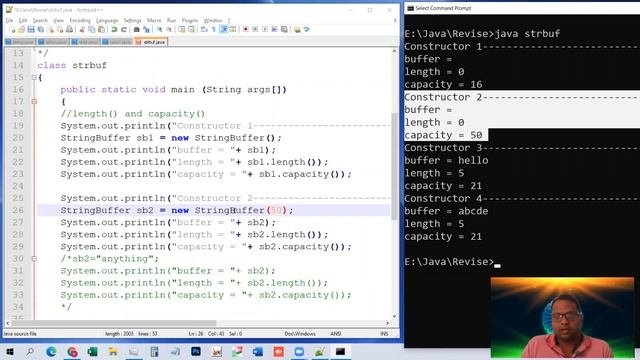Image resolution: width=640 pixels, height=360 pixels.
Task: Click Dos\Windows line ending in status bar
Action: click(x=300, y=333)
